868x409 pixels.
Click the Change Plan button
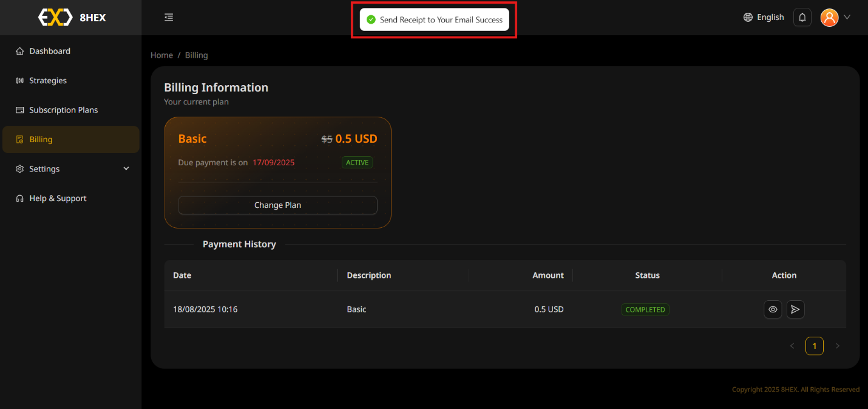pyautogui.click(x=277, y=205)
